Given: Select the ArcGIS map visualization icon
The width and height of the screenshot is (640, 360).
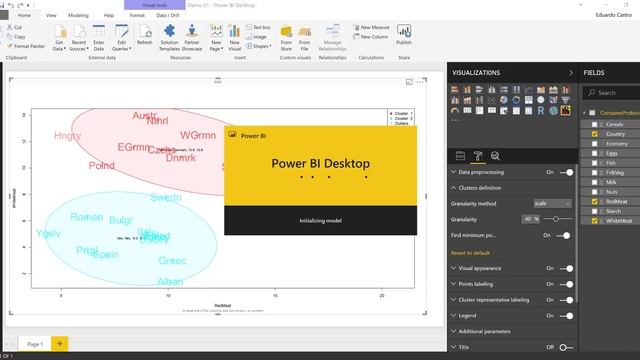Looking at the screenshot, I should [553, 111].
